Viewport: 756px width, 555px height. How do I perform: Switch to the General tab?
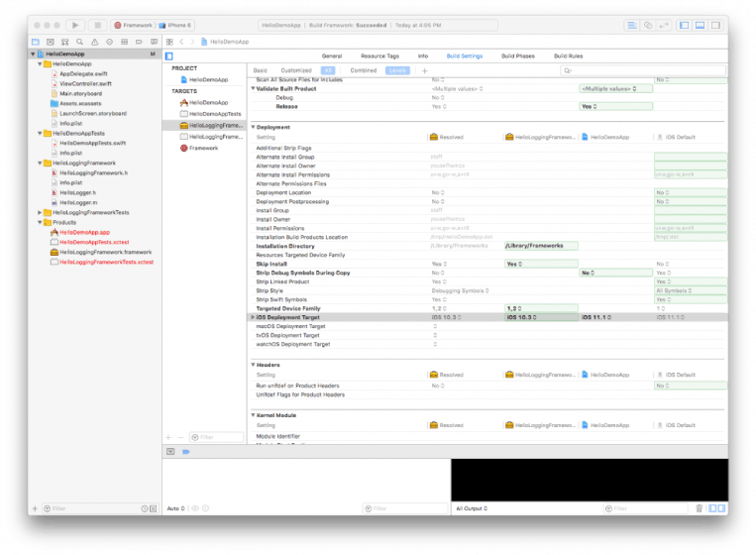[x=332, y=56]
